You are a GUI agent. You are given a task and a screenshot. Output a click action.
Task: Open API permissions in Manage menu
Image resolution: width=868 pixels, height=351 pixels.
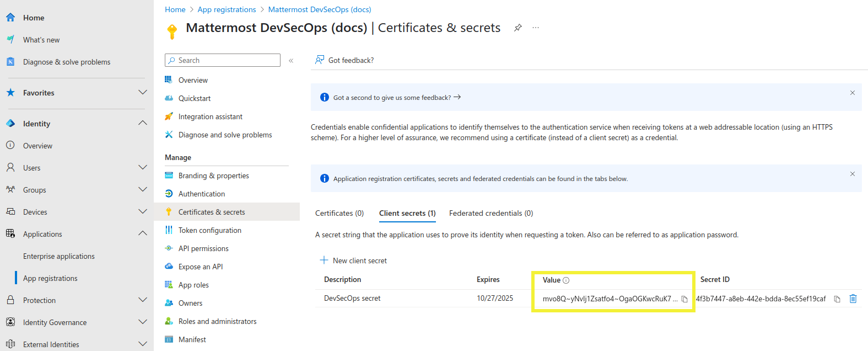coord(203,248)
